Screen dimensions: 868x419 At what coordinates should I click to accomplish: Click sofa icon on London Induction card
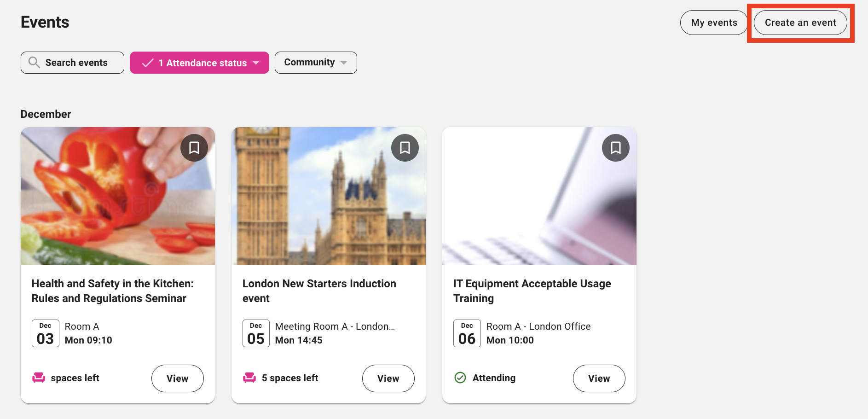pos(249,378)
